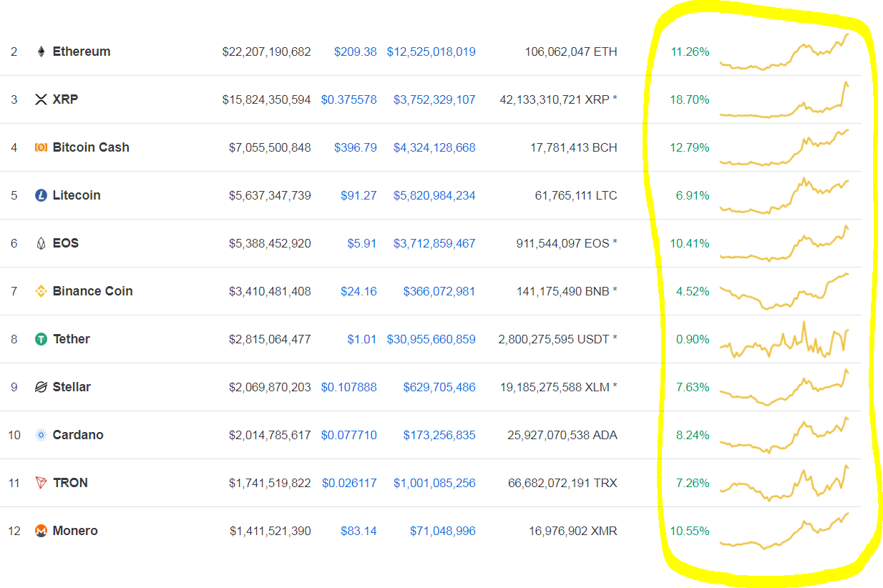Screen dimensions: 883x588
Task: Open the XRP 7-day price sparkline
Action: coord(784,102)
